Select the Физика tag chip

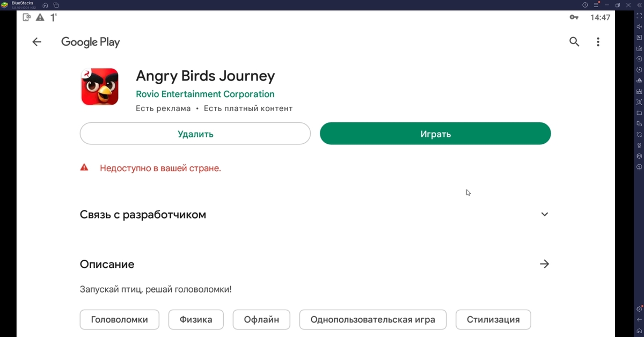click(196, 319)
